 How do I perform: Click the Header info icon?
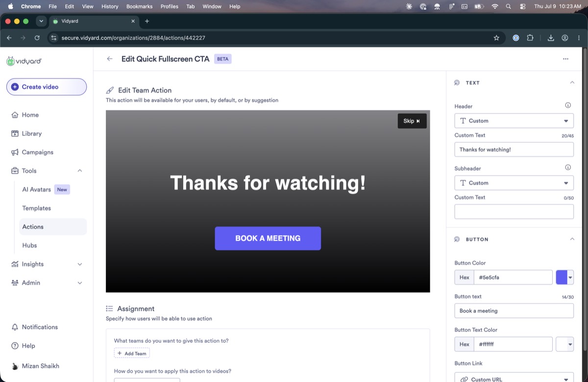(x=568, y=105)
